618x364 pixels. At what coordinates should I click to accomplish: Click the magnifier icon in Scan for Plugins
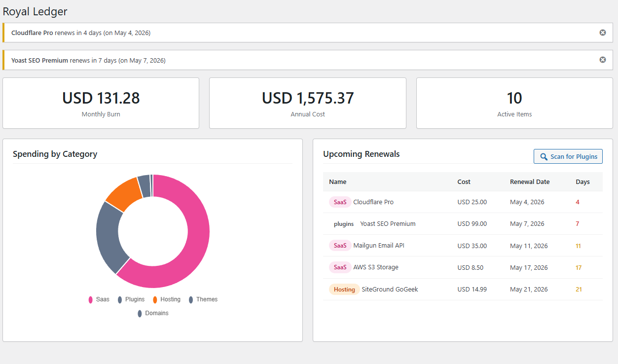[x=544, y=157]
